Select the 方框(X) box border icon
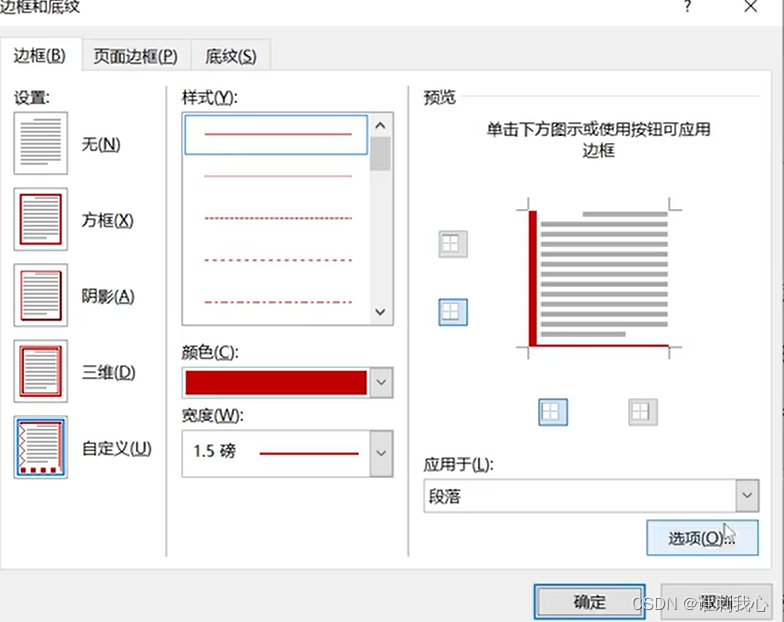The width and height of the screenshot is (784, 622). [40, 219]
